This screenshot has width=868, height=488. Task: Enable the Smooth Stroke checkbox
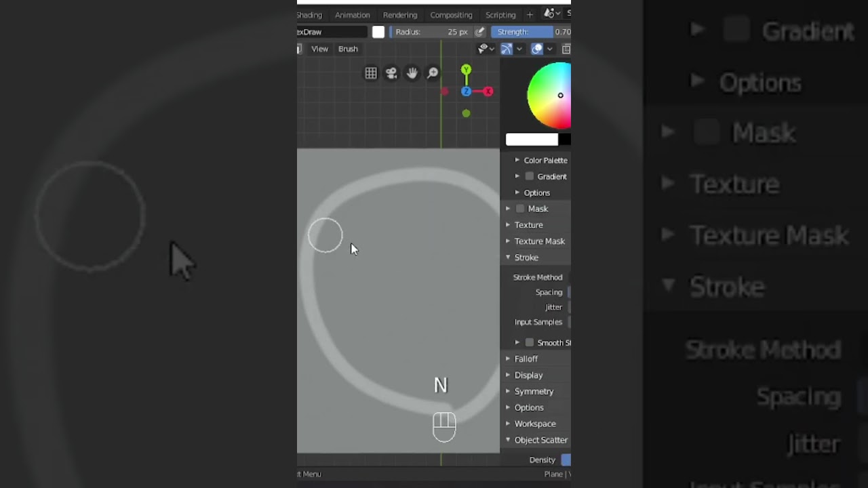(530, 343)
